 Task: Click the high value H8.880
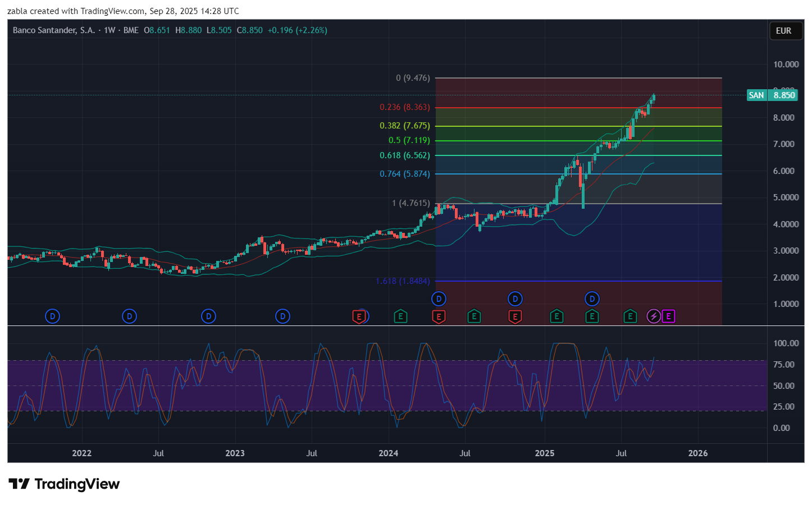[188, 30]
